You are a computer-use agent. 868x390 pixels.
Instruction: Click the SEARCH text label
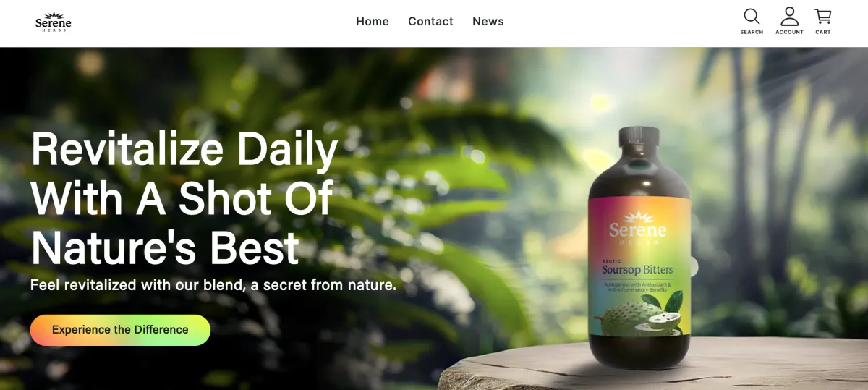tap(752, 32)
